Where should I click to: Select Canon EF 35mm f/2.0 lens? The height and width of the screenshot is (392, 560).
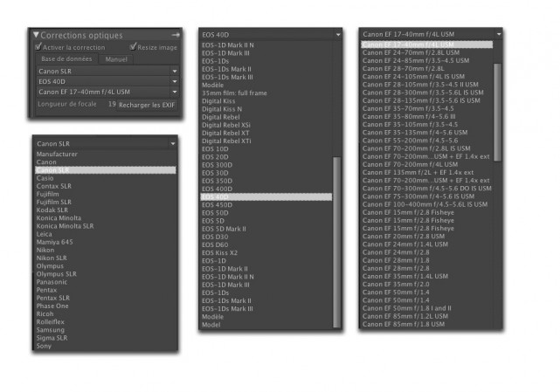point(396,285)
